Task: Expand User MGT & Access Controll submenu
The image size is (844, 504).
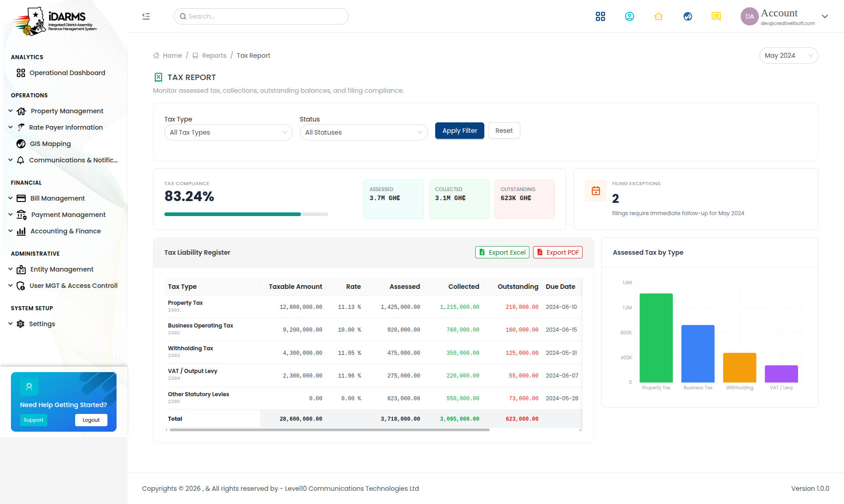Action: pyautogui.click(x=10, y=286)
